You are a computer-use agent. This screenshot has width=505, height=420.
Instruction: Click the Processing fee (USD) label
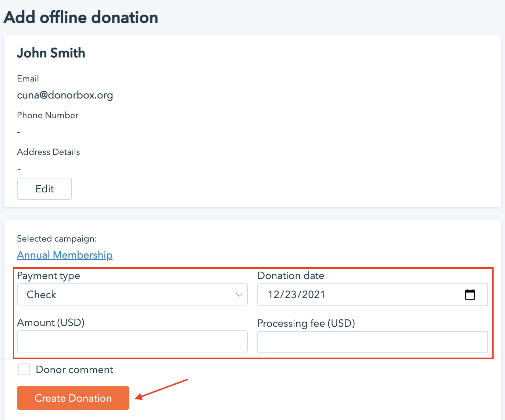[306, 323]
